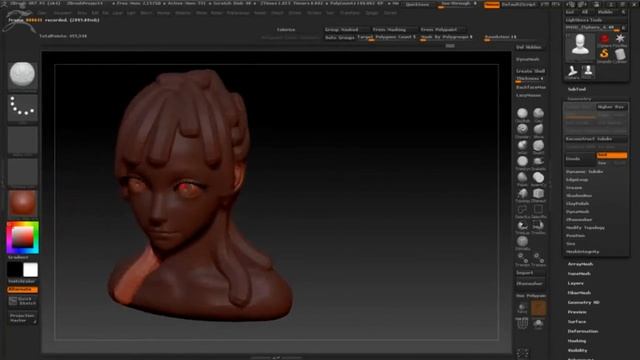Click the floor grid icon

click(x=522, y=324)
